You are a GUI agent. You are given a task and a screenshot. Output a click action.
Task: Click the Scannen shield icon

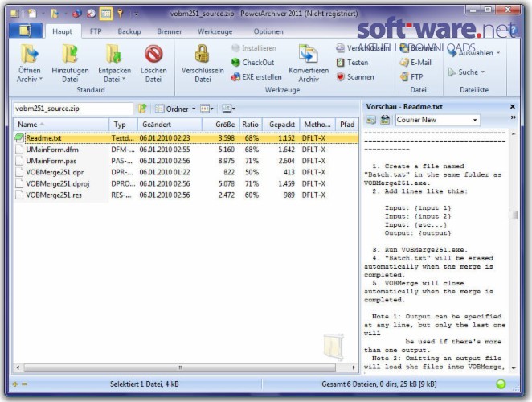point(340,77)
